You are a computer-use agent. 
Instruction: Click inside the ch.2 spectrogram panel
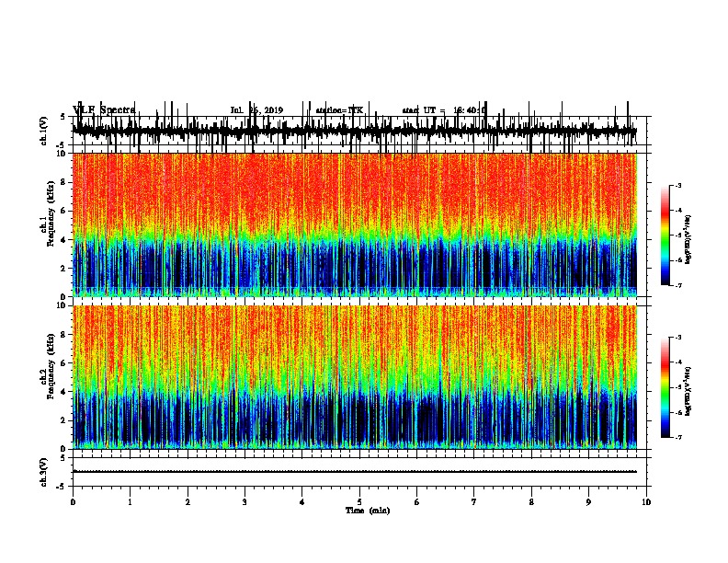pyautogui.click(x=355, y=377)
